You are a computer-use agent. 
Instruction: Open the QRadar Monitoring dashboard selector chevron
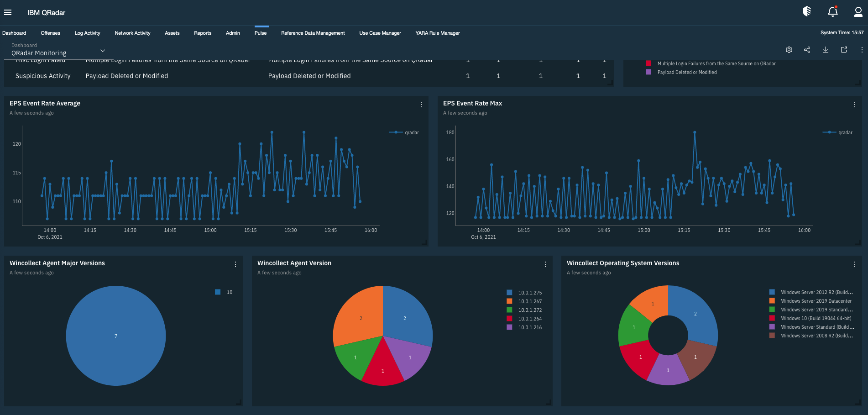click(103, 50)
